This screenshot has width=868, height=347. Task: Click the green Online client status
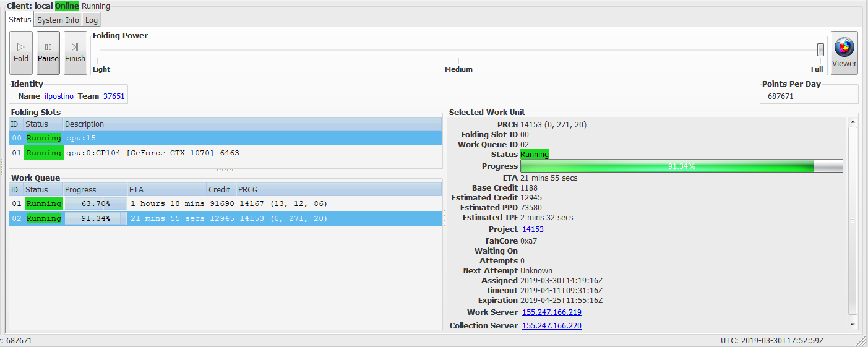pos(67,6)
